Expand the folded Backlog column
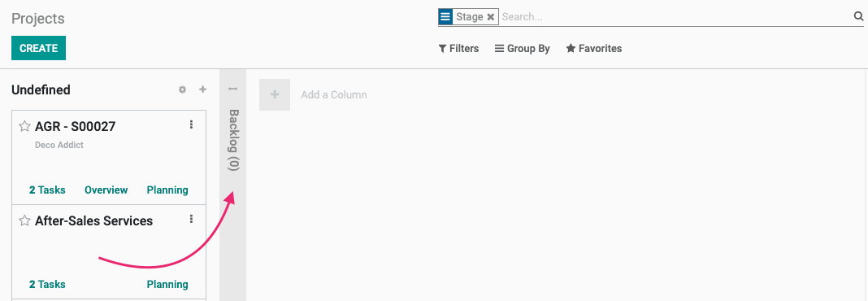The width and height of the screenshot is (868, 301). click(233, 138)
